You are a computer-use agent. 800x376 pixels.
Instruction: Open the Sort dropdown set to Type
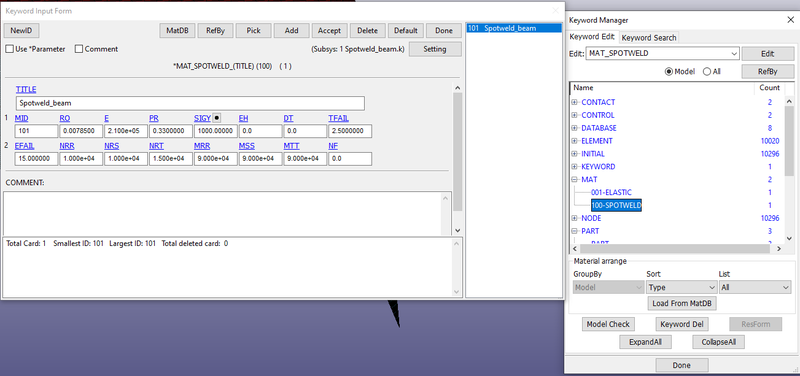682,288
